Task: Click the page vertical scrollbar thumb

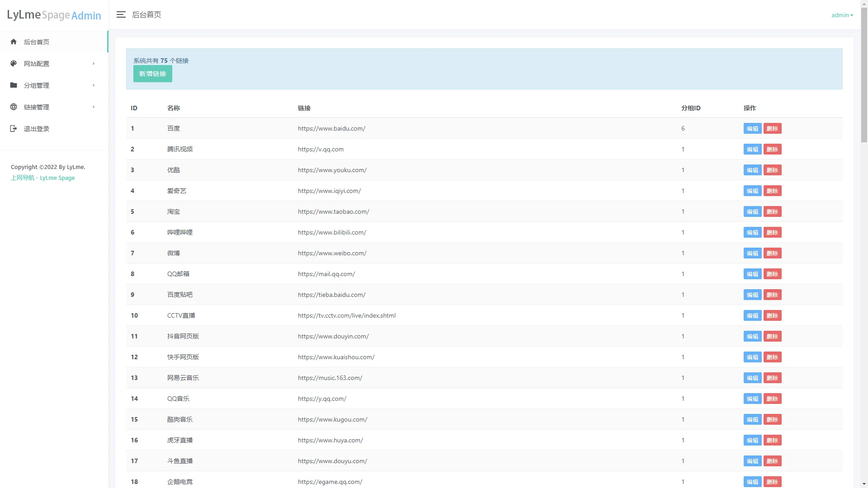Action: (864, 75)
